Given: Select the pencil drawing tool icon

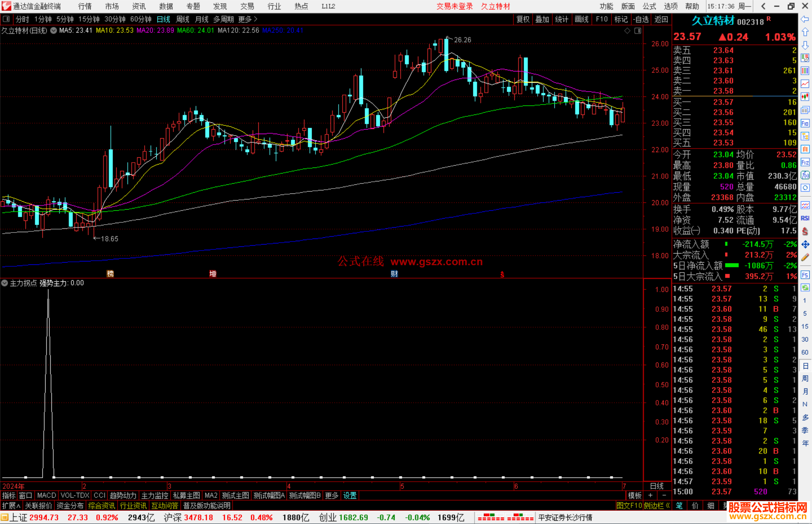Looking at the screenshot, I should [x=805, y=257].
